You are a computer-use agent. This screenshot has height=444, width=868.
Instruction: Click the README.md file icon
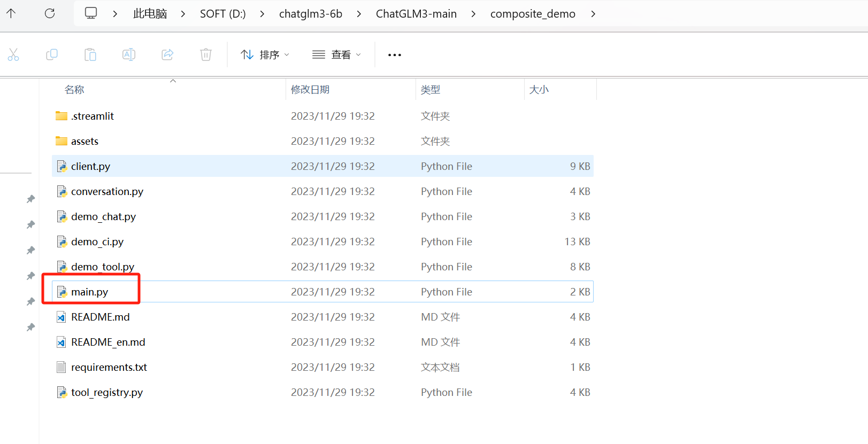click(62, 317)
